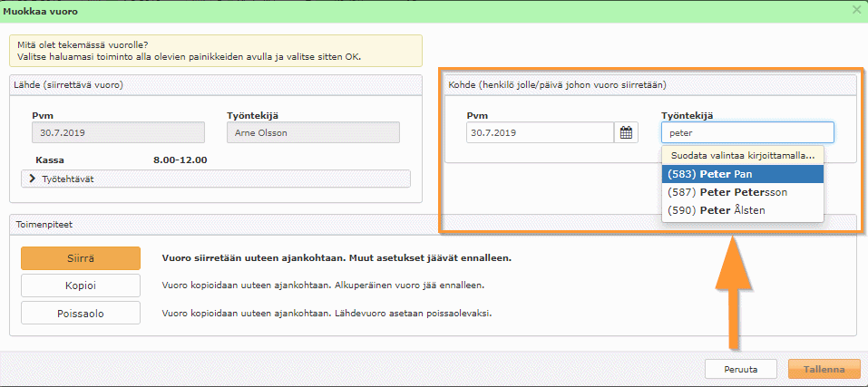Click the Peruuta button

(x=741, y=369)
